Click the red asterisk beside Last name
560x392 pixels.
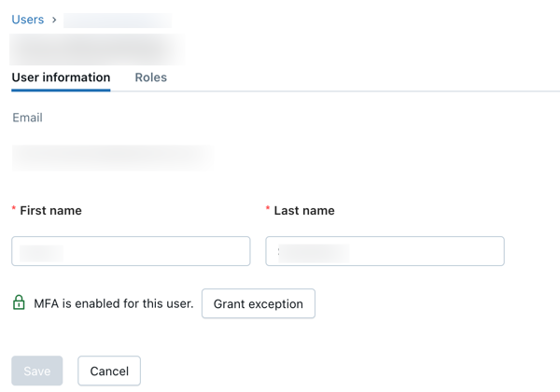pyautogui.click(x=268, y=209)
